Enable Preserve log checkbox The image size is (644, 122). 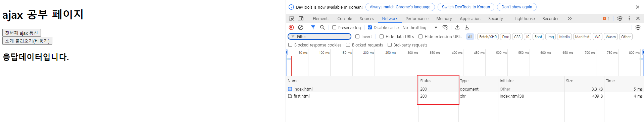334,27
